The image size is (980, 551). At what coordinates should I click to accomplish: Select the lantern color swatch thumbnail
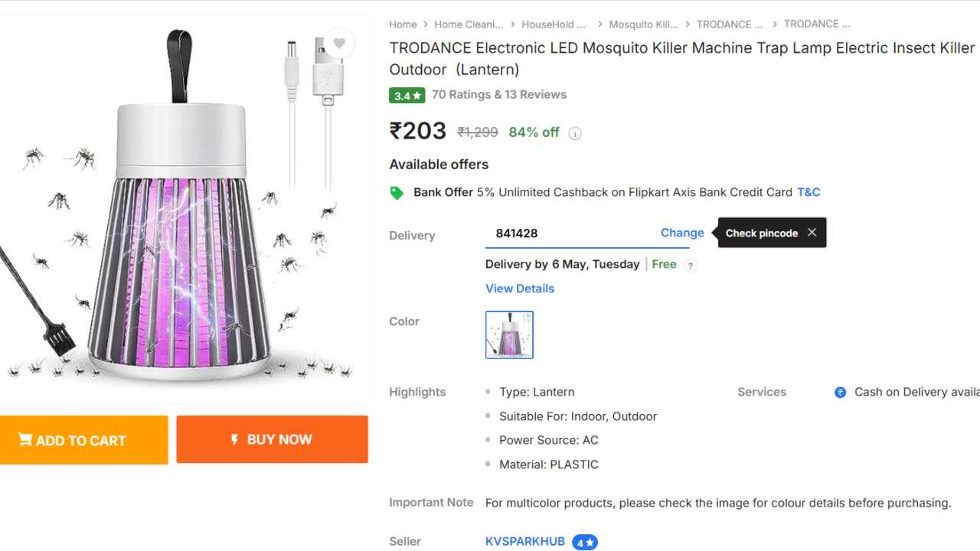point(509,334)
